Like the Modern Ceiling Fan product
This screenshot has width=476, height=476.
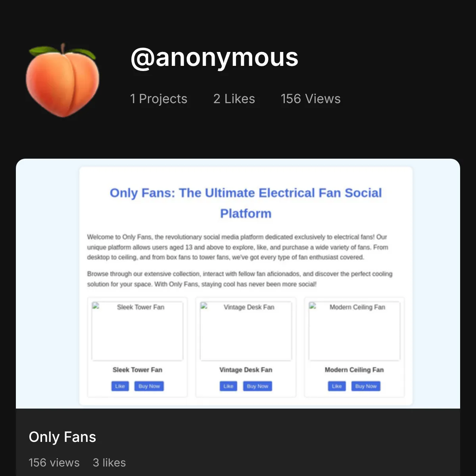(x=336, y=386)
